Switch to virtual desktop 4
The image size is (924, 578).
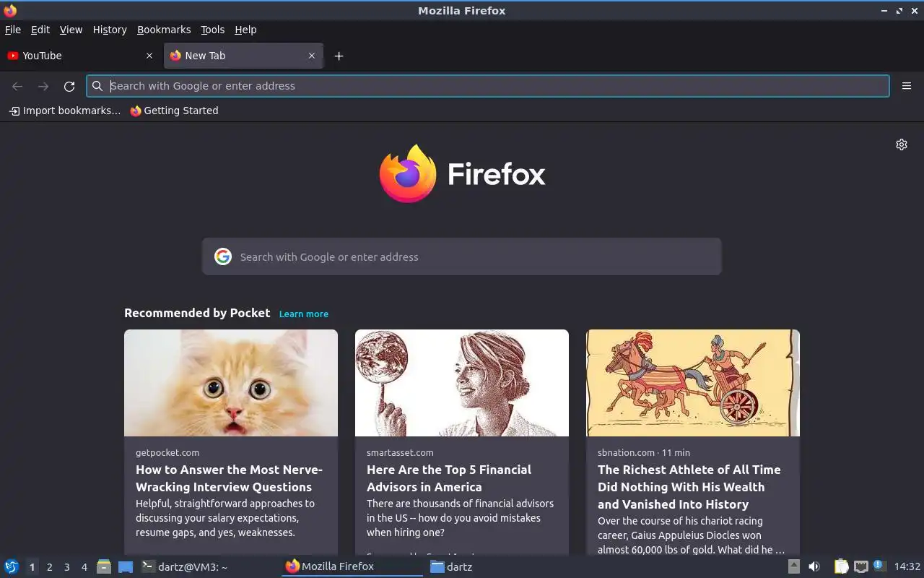coord(84,567)
